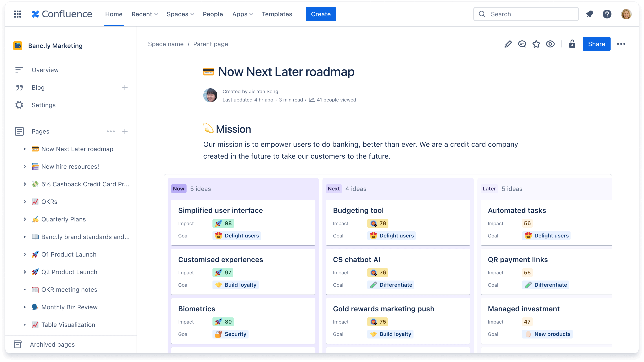Click the three-dot overflow menu icon
Image resolution: width=644 pixels, height=362 pixels.
tap(621, 44)
